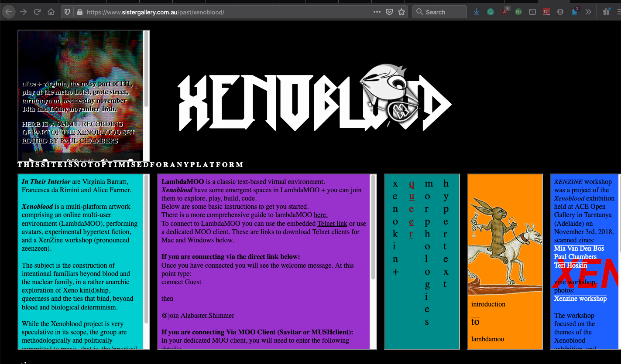
Task: Open the embedded Telnet link
Action: [332, 224]
